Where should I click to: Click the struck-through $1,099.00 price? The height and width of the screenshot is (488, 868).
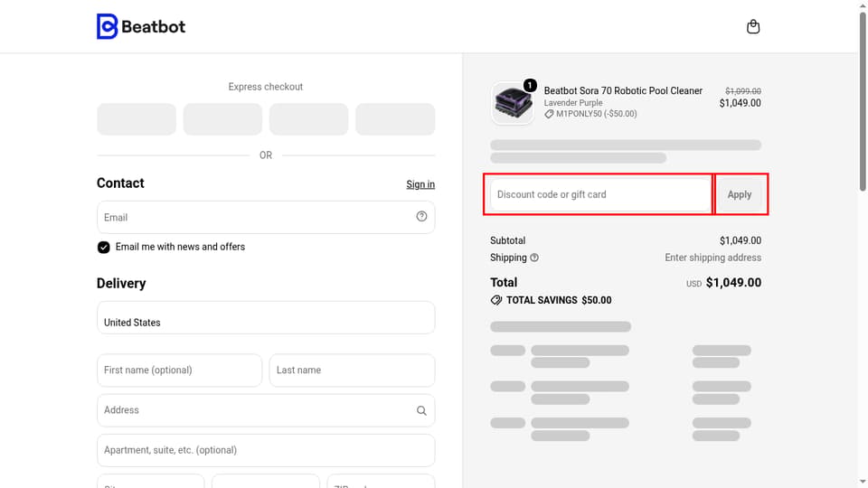click(x=743, y=90)
